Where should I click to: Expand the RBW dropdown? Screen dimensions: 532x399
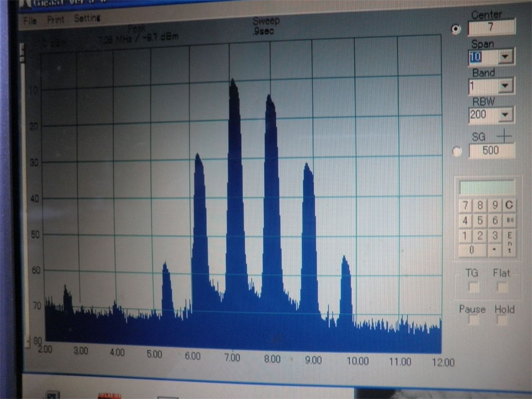[506, 115]
